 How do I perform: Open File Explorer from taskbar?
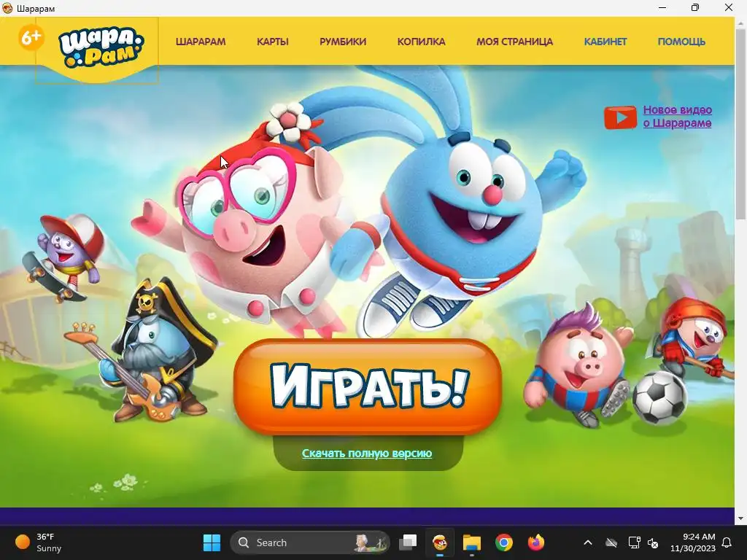(x=472, y=542)
